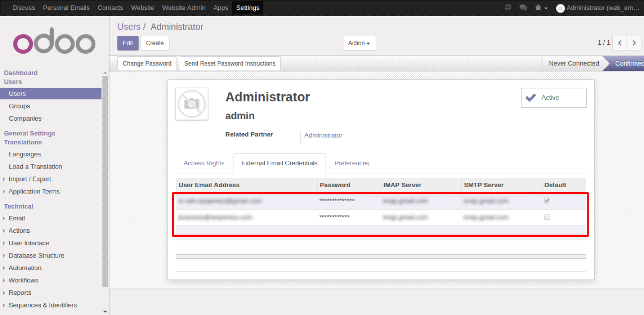Click the forward pager arrow

coord(634,43)
